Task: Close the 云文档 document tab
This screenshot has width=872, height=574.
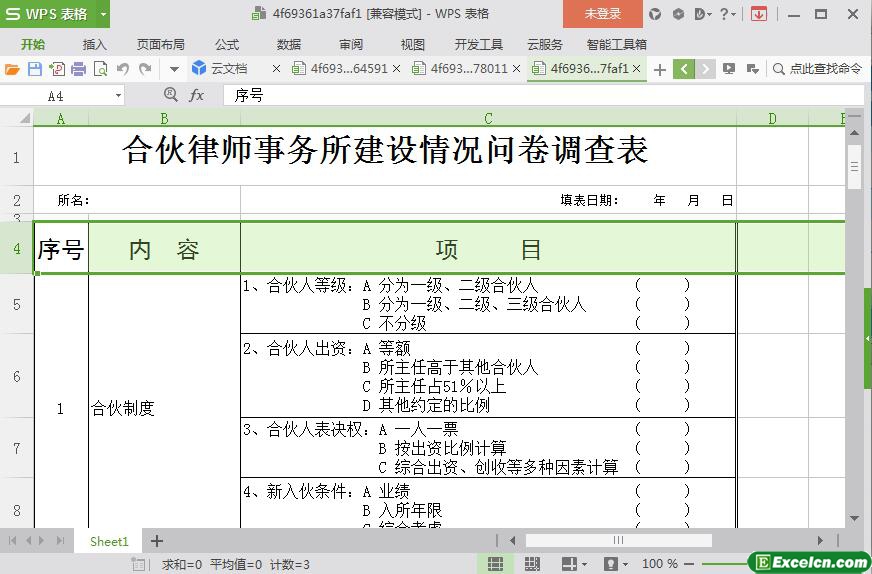Action: coord(276,69)
